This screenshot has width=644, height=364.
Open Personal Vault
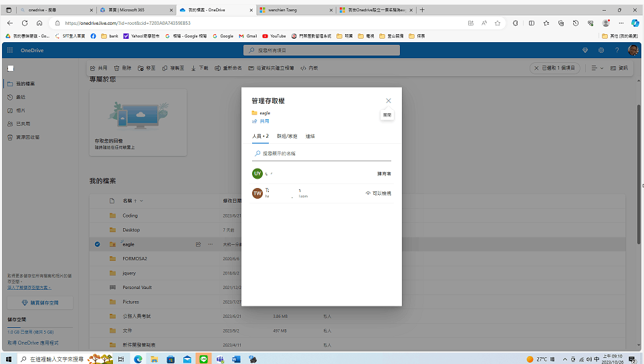[137, 288]
